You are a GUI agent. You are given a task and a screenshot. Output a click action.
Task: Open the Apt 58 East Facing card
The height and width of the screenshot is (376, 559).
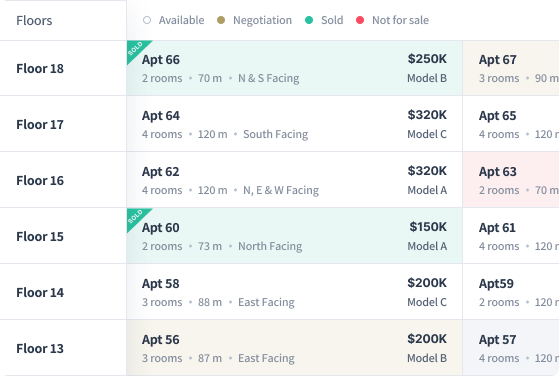[x=294, y=292]
